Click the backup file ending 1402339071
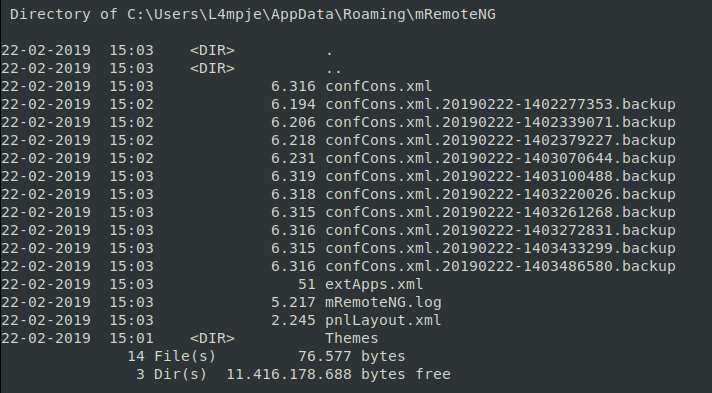 (500, 123)
